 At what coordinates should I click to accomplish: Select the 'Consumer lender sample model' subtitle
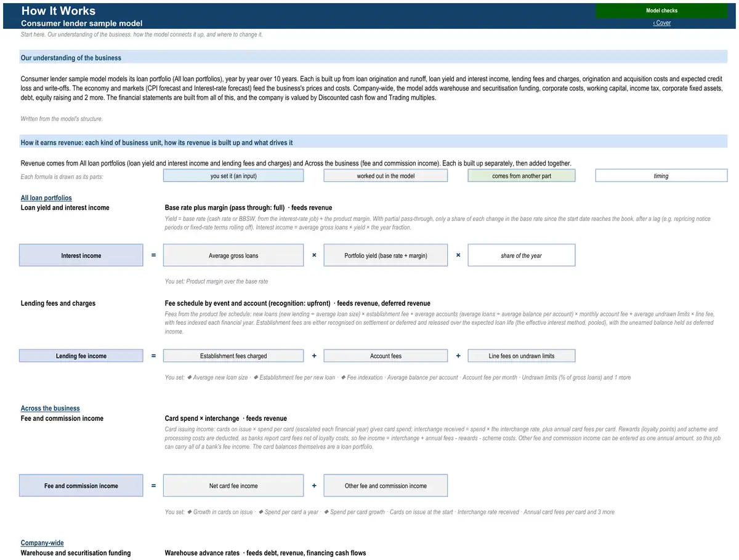pos(82,23)
